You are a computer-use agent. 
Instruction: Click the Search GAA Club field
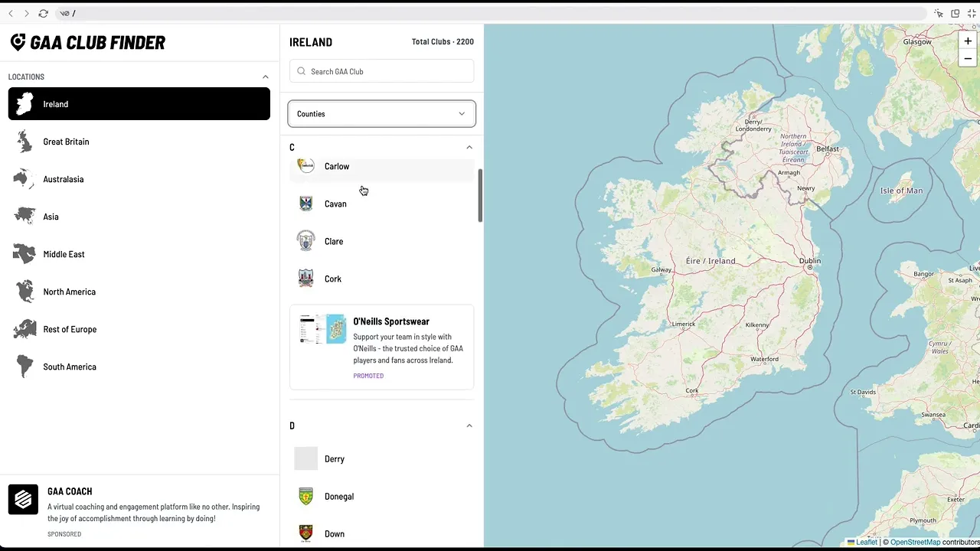pos(382,71)
